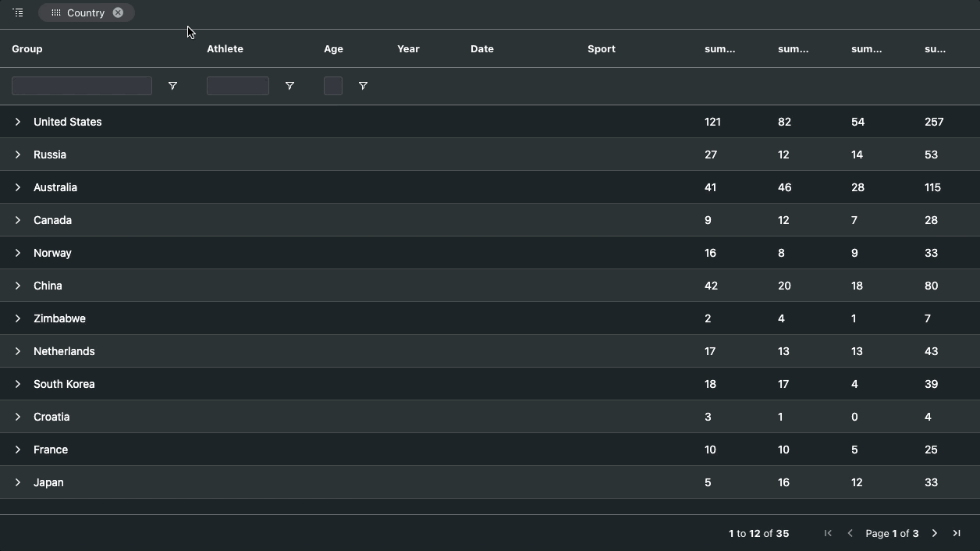Click the 1 to 12 of 35 summary
Viewport: 980px width, 551px height.
click(758, 533)
